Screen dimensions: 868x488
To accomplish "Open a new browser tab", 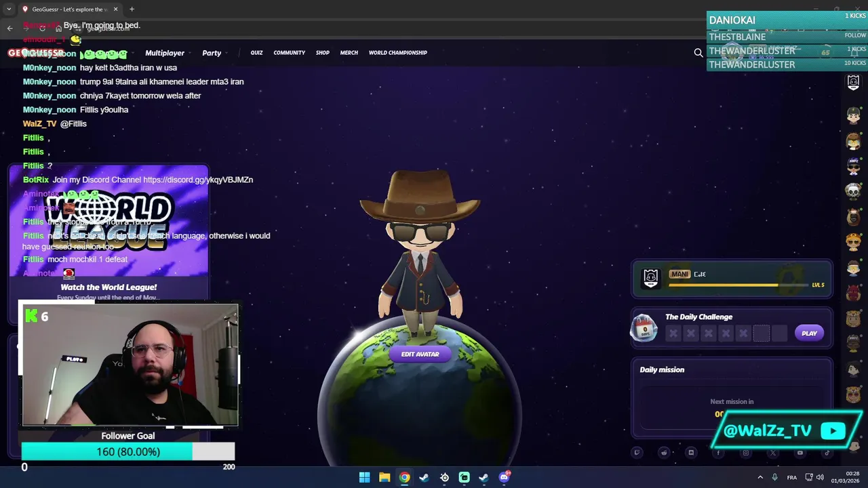I will pyautogui.click(x=132, y=9).
